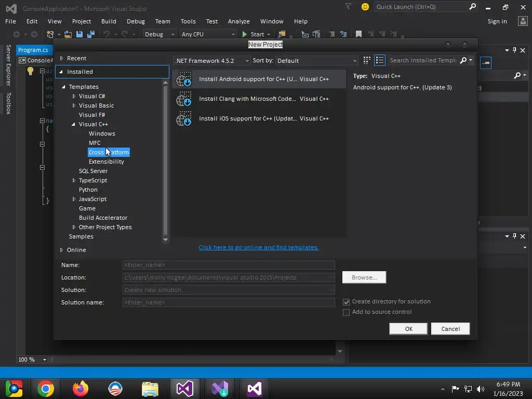Collapse the namespace outlining minus box
Viewport: 532px width, 399px height.
tap(42, 121)
